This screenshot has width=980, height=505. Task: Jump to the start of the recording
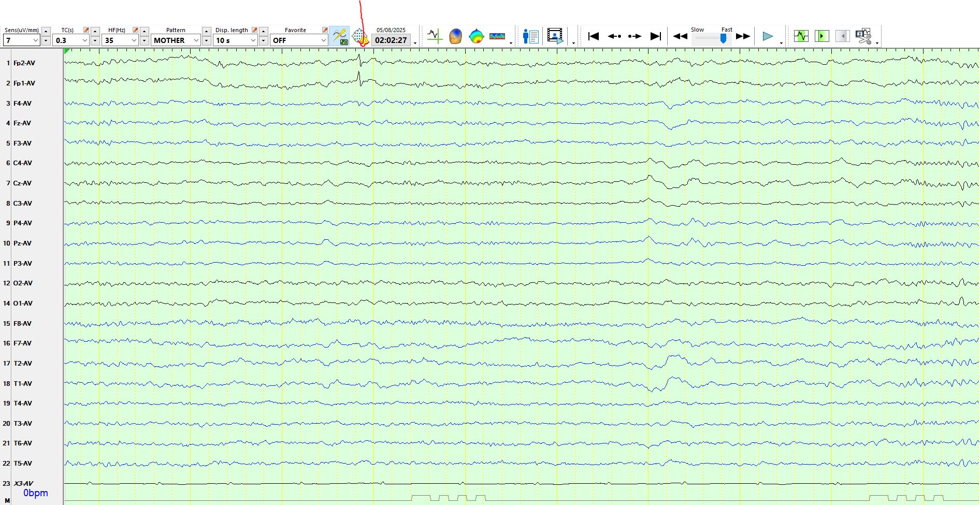594,36
